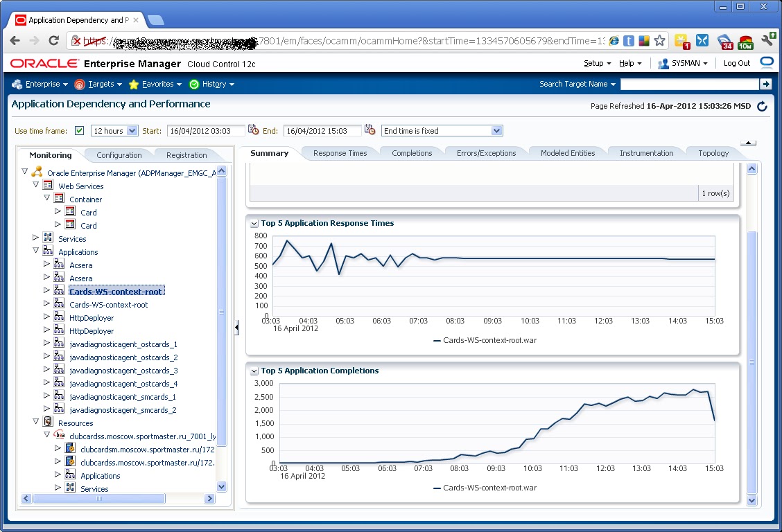
Task: Click the summary pane vertical scrollbar thumb
Action: (x=752, y=362)
